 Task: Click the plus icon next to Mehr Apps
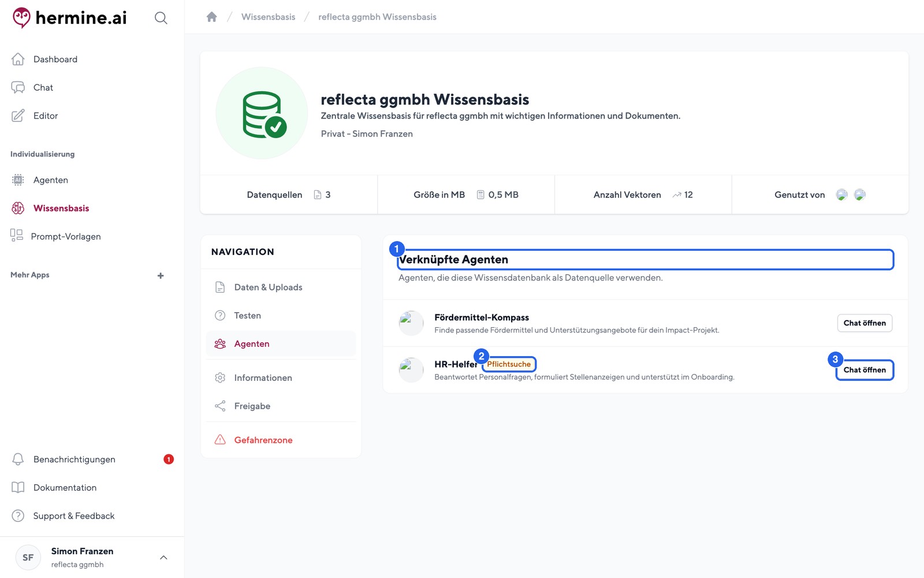click(161, 276)
